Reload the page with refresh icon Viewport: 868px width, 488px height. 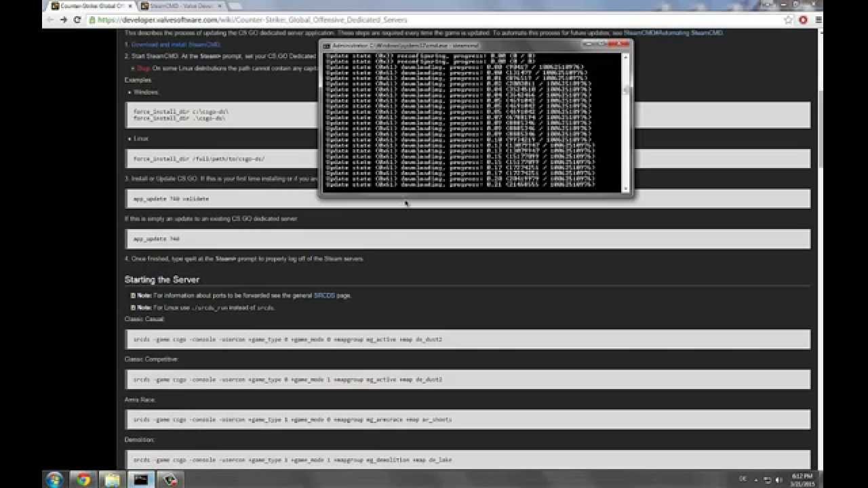click(77, 20)
